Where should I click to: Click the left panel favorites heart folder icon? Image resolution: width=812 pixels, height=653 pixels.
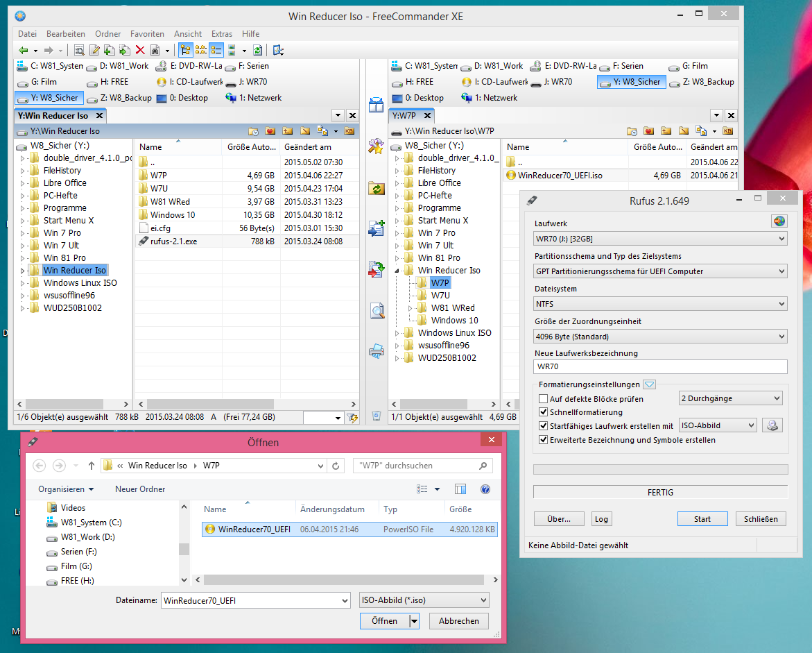coord(270,131)
